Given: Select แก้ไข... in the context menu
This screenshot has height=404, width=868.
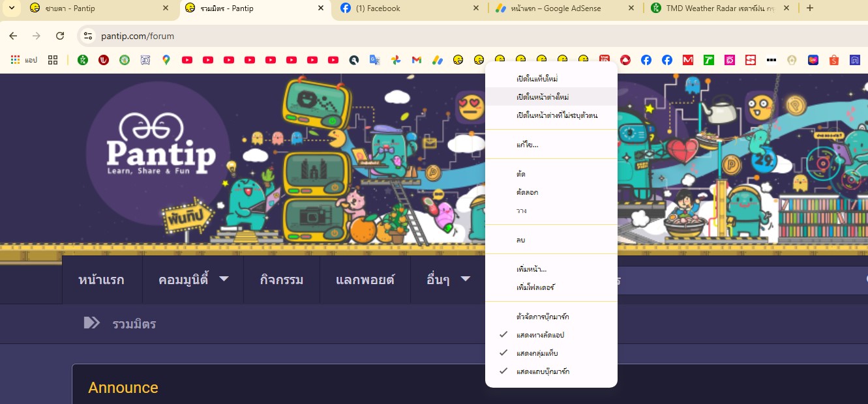Looking at the screenshot, I should [x=552, y=145].
